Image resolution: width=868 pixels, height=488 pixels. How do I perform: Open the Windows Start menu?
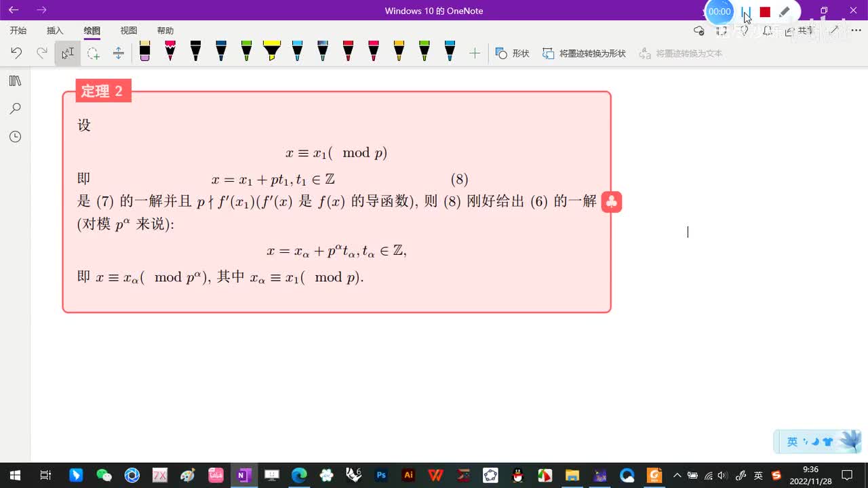(x=15, y=475)
